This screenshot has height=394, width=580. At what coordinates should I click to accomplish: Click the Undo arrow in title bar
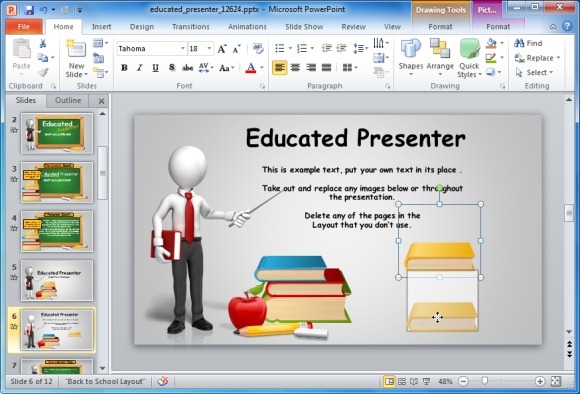click(x=44, y=10)
